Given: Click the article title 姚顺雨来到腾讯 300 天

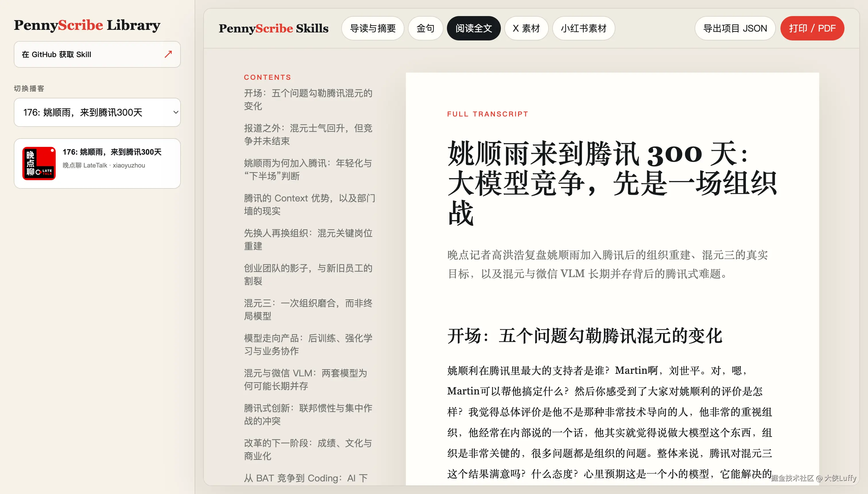Looking at the screenshot, I should click(612, 183).
